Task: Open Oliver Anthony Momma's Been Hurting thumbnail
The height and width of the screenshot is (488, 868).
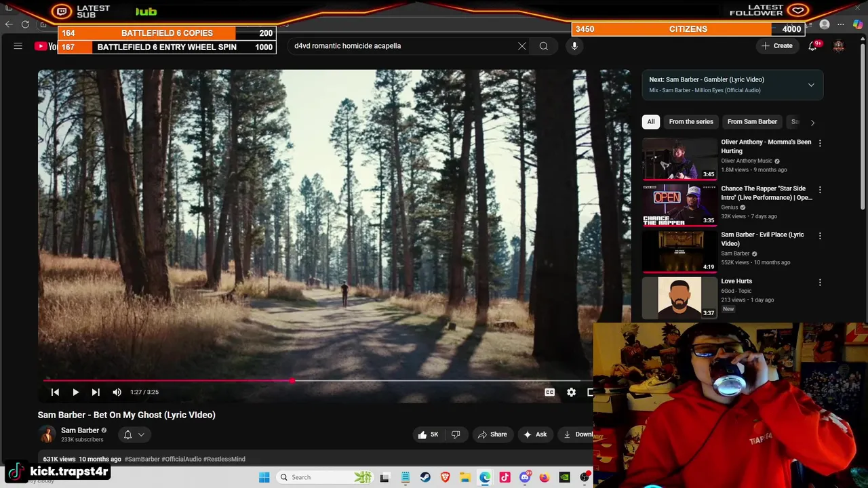Action: pyautogui.click(x=679, y=159)
